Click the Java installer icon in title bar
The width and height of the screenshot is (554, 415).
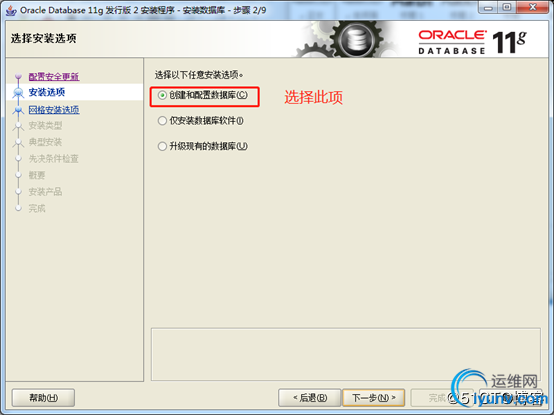pyautogui.click(x=11, y=10)
